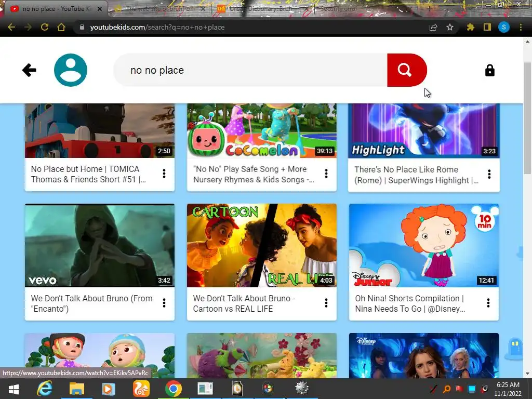Open the orange magnifier tray icon
This screenshot has width=532, height=399.
click(446, 389)
